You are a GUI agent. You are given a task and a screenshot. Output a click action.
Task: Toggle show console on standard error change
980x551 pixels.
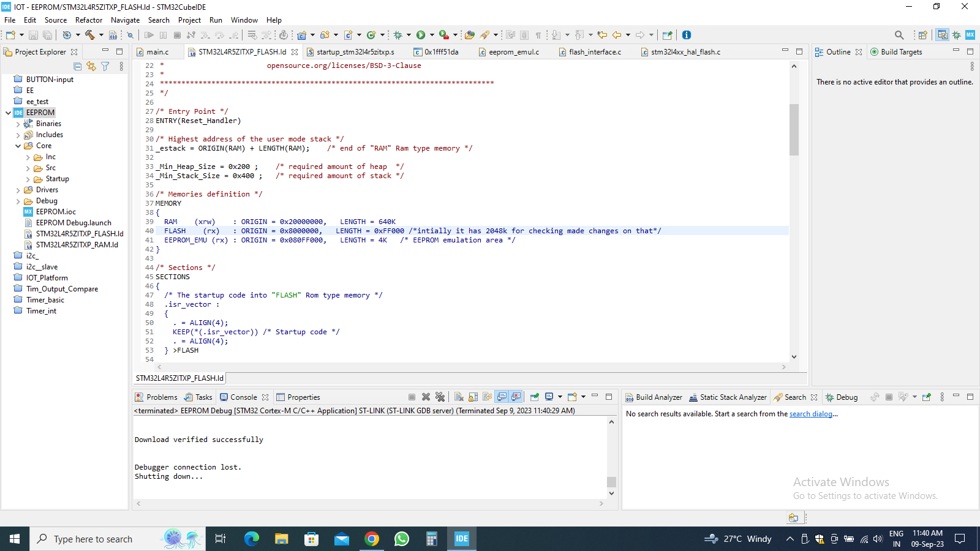point(516,397)
